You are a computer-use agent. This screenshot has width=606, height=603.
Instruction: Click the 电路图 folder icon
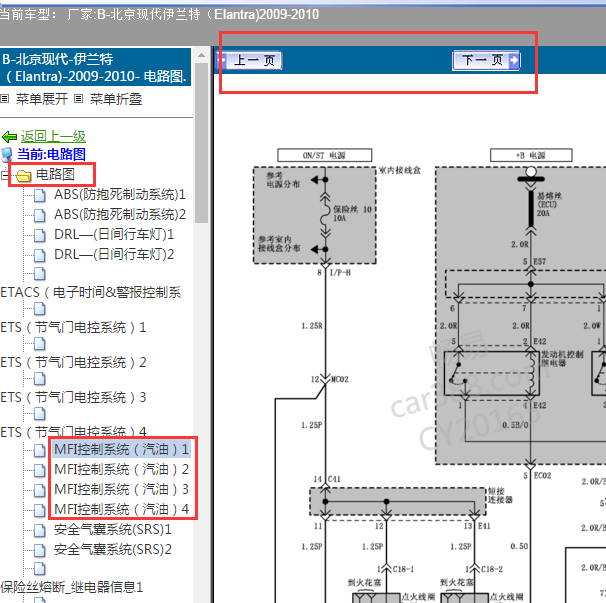click(24, 176)
